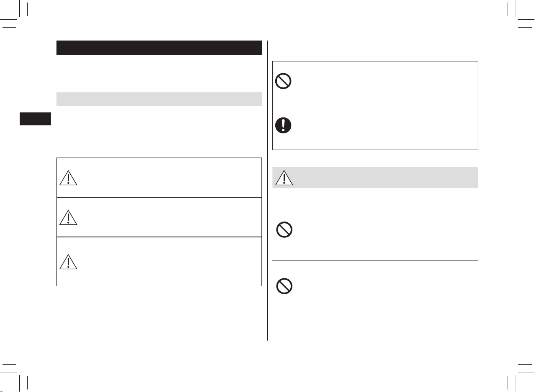Click the warning triangle in the tallest bottom row
Image resolution: width=535 pixels, height=392 pixels.
point(68,262)
